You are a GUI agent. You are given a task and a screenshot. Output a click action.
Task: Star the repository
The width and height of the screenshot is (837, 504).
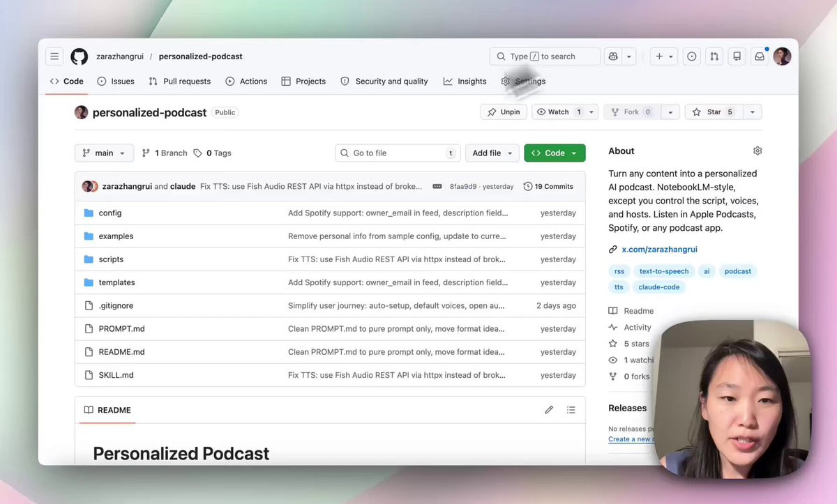pos(714,112)
